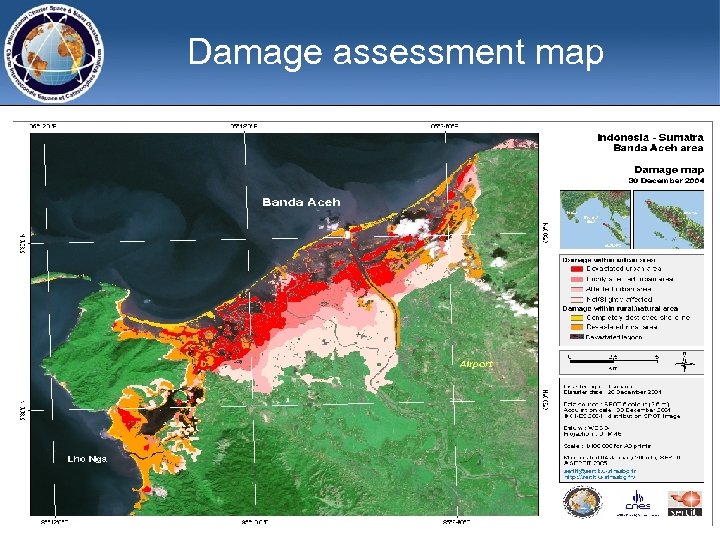
Task: Click the Disaster date line in map notes
Action: (613, 392)
